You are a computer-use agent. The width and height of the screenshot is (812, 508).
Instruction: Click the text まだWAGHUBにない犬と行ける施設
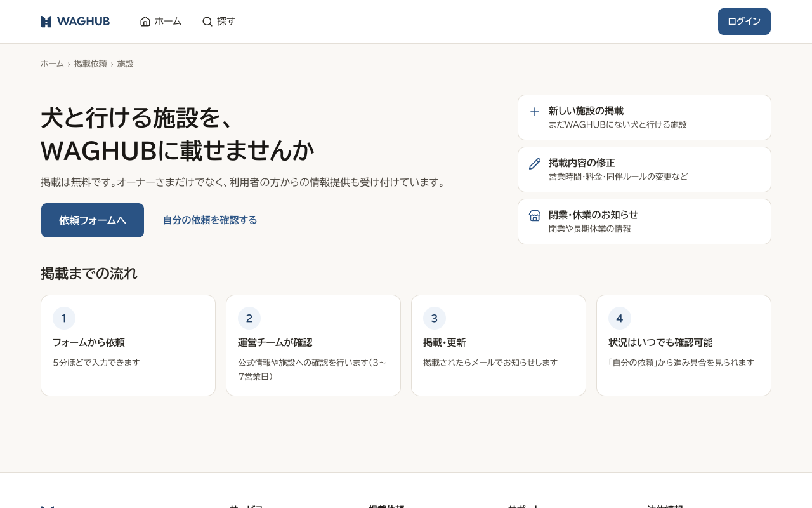click(618, 124)
